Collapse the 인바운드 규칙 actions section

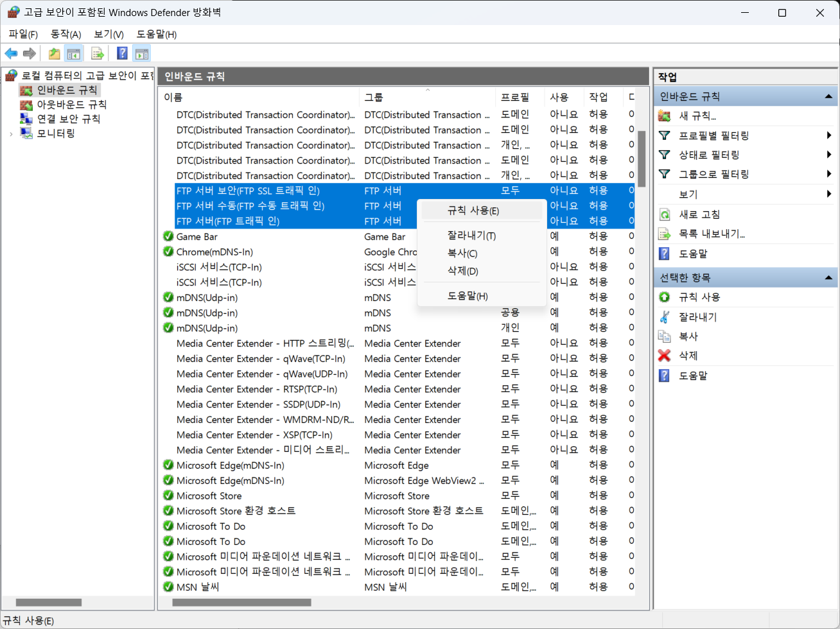point(828,97)
